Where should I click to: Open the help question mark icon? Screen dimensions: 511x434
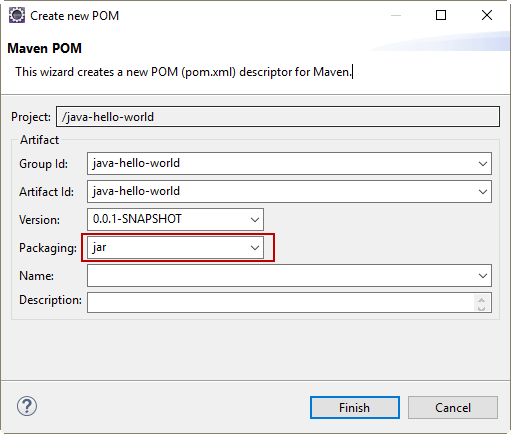click(27, 406)
